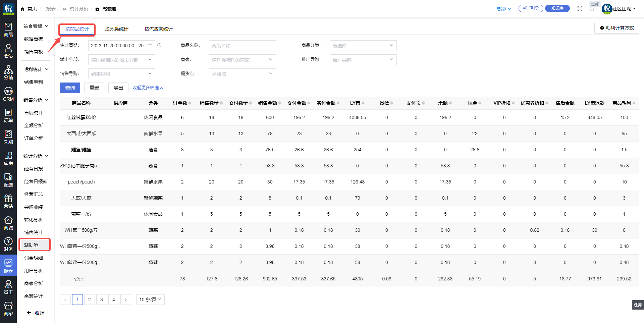Open the 报表 module in sidebar
644x323 pixels.
(x=8, y=266)
